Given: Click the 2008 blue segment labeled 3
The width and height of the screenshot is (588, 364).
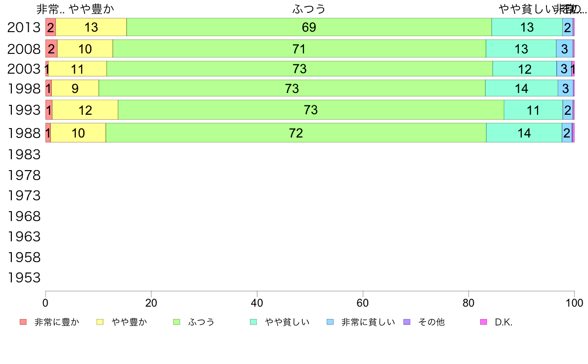Looking at the screenshot, I should [x=564, y=49].
